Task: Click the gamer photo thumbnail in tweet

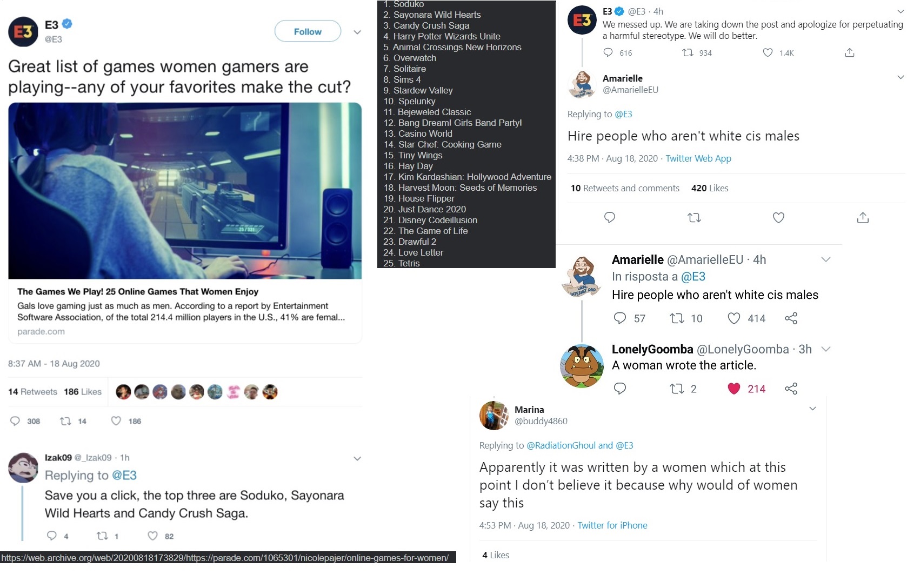Action: pyautogui.click(x=185, y=191)
